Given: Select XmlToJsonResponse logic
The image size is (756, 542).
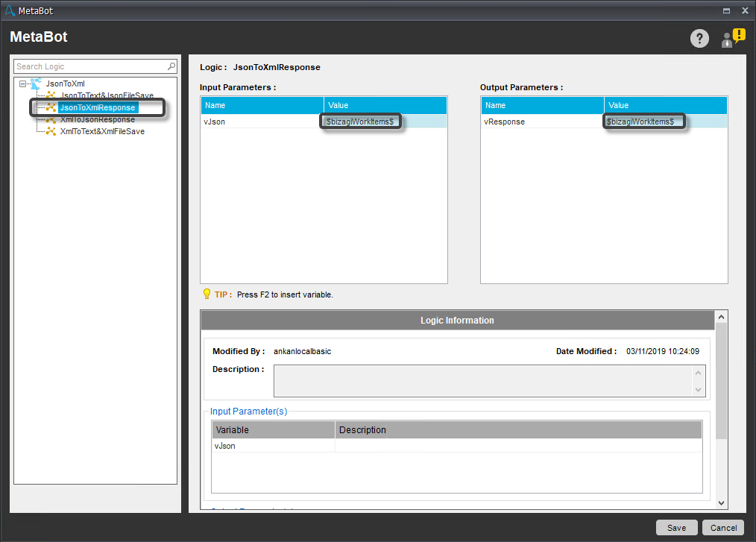Looking at the screenshot, I should coord(98,119).
